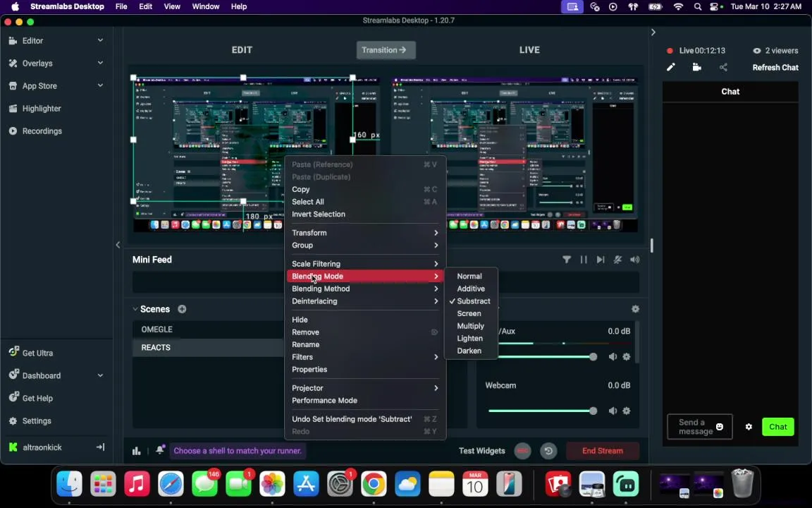Choose Invert Selection in context menu
812x508 pixels.
(x=365, y=214)
